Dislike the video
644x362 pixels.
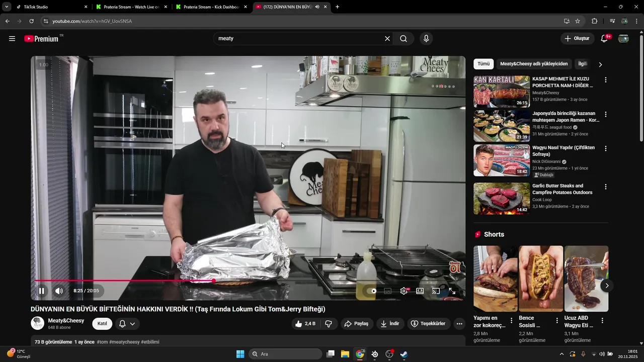329,324
